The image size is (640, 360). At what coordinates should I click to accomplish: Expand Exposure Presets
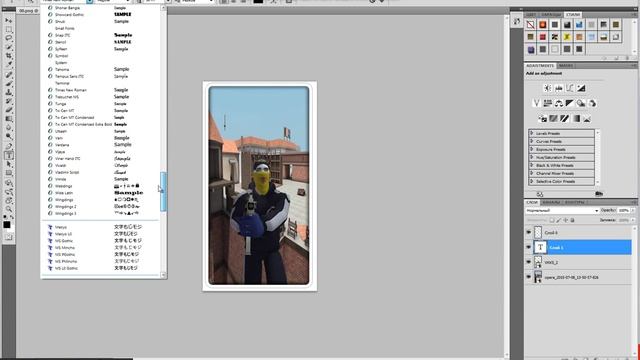(532, 149)
